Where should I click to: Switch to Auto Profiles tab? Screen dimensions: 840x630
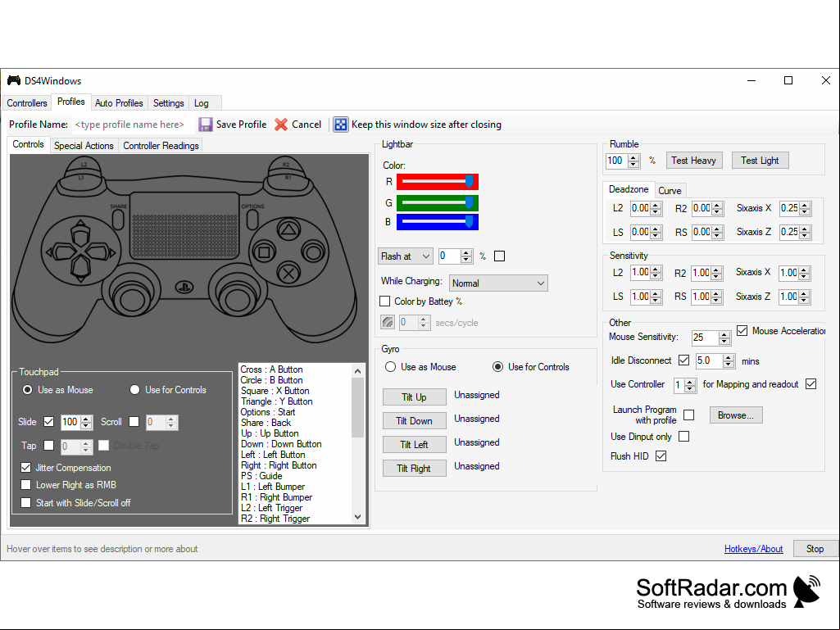(119, 103)
